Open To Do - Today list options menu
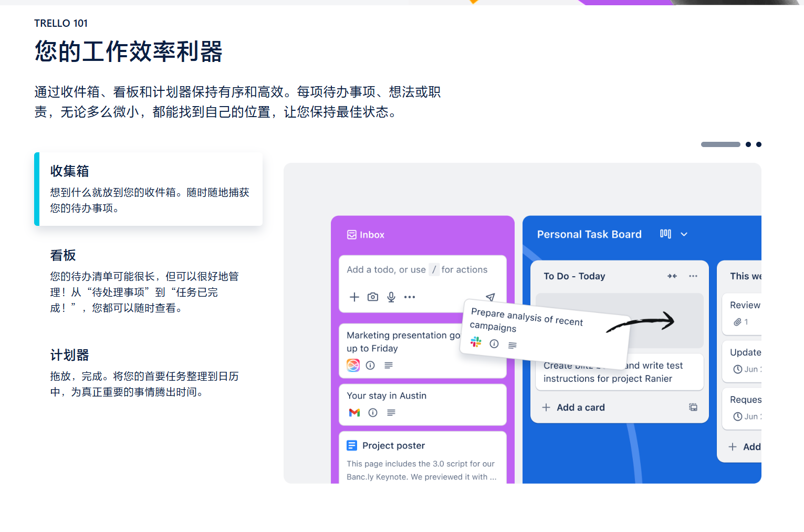Screen dimensions: 804x532 point(693,276)
